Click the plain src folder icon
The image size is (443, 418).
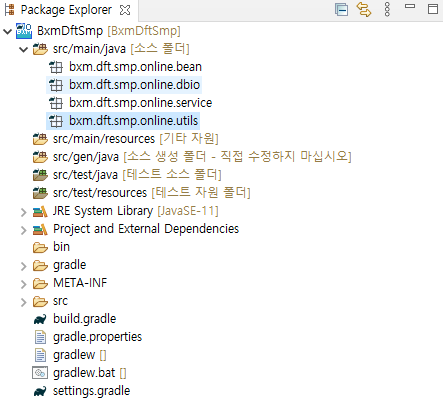40,302
